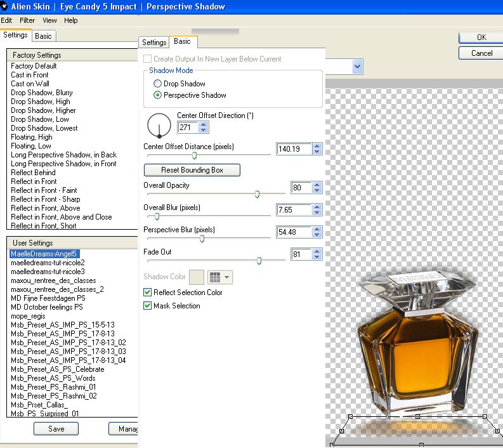Screen dimensions: 503x448
Task: Open the shadow color grid picker
Action: click(215, 277)
